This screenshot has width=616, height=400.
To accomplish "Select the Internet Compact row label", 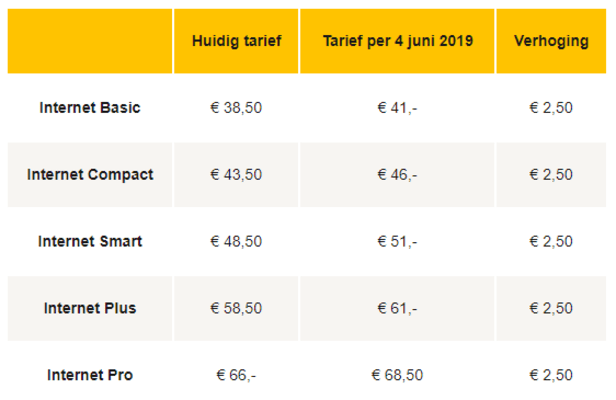I will (90, 174).
